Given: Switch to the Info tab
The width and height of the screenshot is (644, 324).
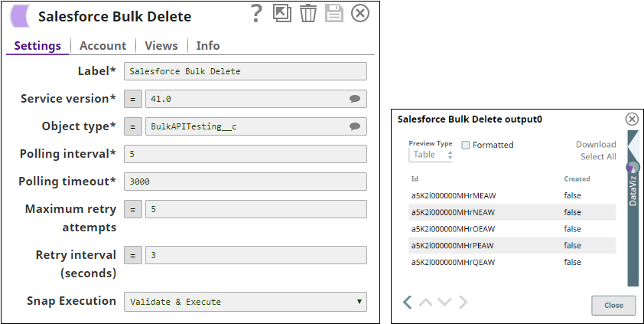Looking at the screenshot, I should (208, 46).
